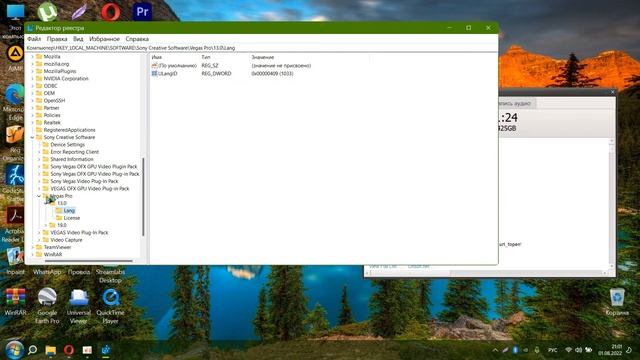Select Sony Vegas OFX GPU Video Plugin Pack key

point(94,167)
